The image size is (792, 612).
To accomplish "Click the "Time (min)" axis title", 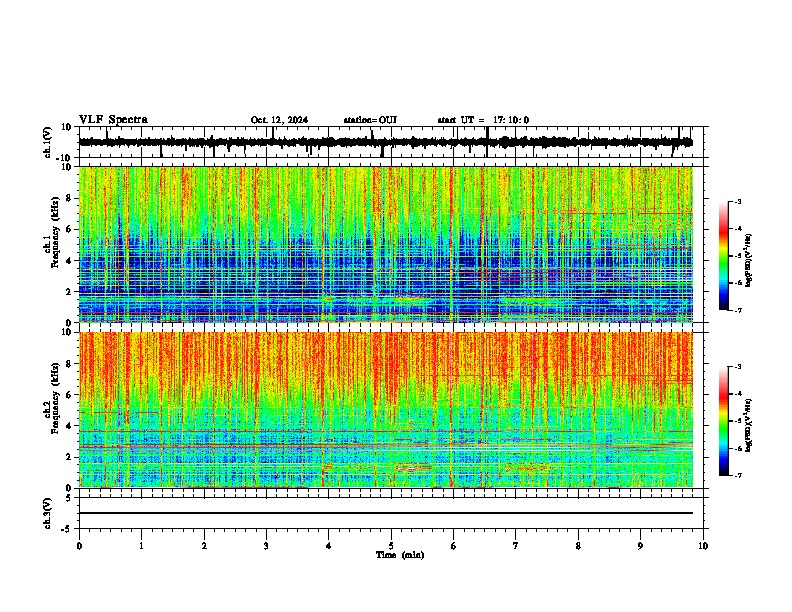I will [400, 555].
